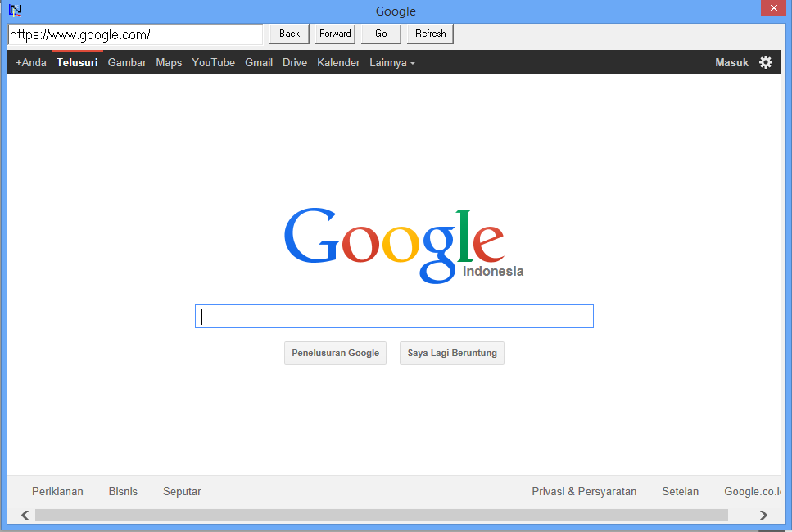Open the Seputar footer link

(182, 492)
